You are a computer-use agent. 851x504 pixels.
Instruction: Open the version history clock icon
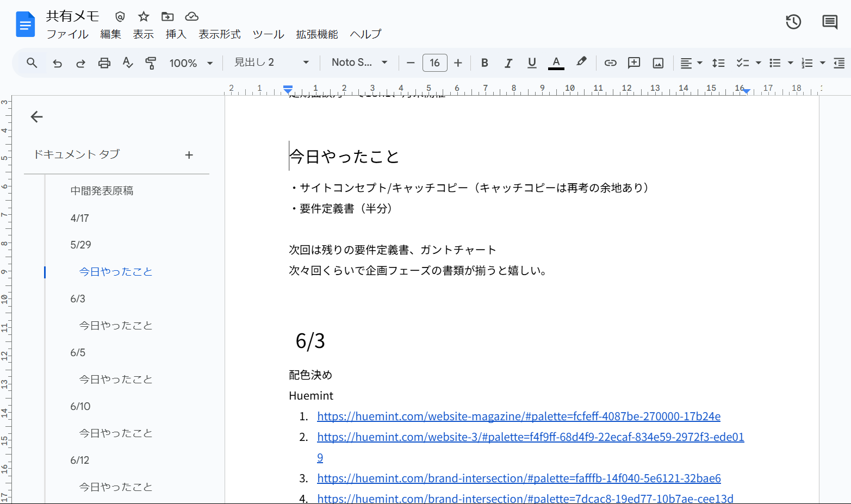tap(793, 22)
